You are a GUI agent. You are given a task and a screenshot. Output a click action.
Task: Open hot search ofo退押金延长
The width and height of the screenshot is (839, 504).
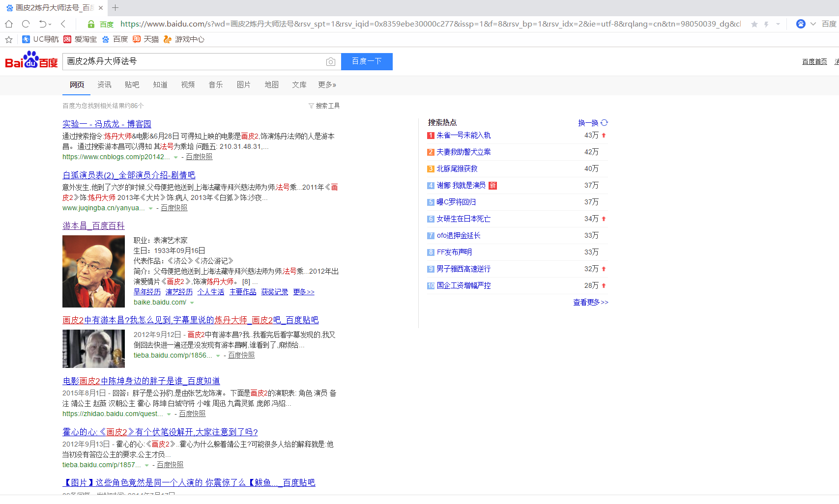(459, 236)
